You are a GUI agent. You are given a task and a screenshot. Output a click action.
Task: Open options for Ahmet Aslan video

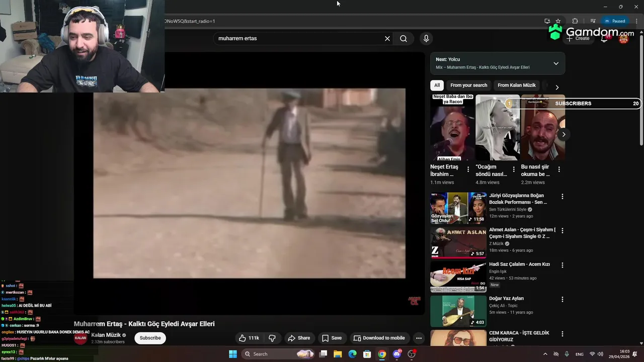(x=562, y=231)
